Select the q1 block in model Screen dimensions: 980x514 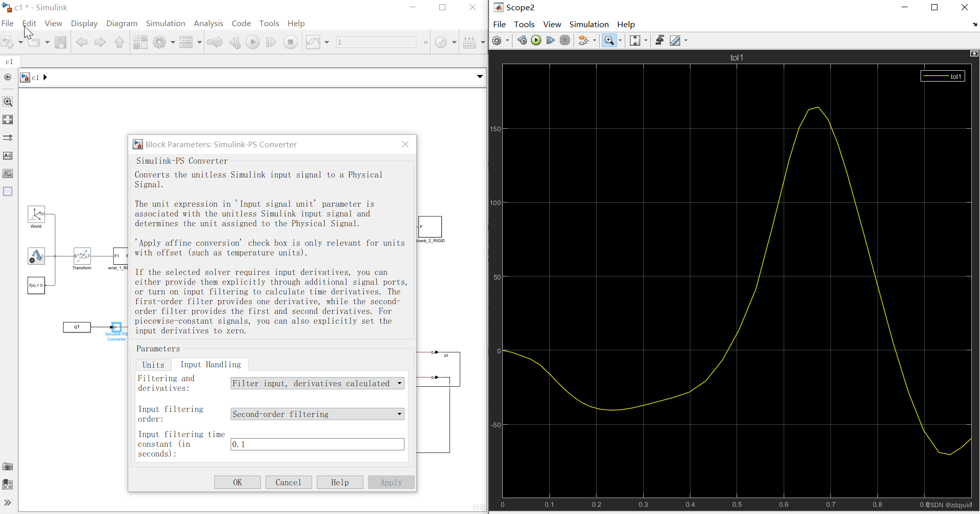(77, 327)
